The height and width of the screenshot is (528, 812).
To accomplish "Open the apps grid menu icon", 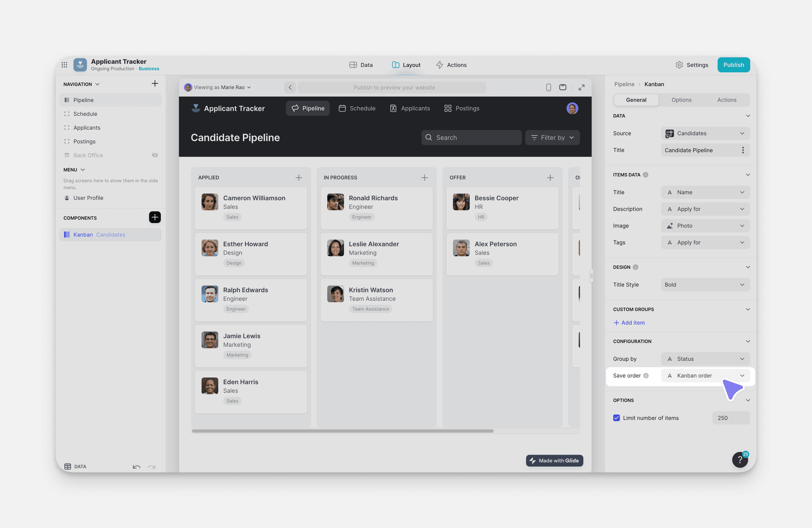I will (64, 65).
